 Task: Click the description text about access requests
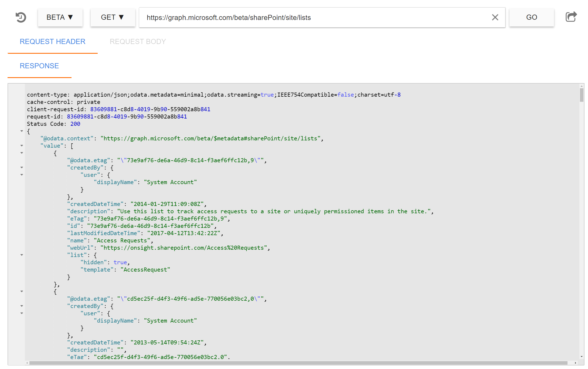274,211
